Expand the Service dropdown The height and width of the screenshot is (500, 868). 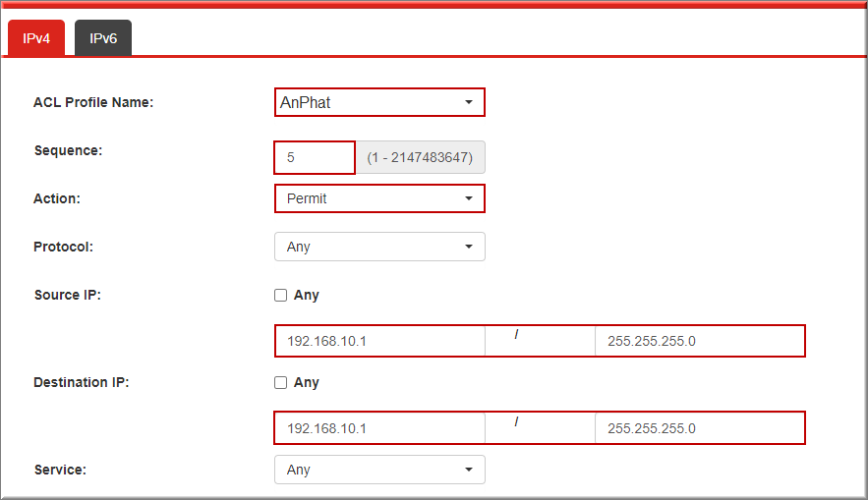coord(379,470)
